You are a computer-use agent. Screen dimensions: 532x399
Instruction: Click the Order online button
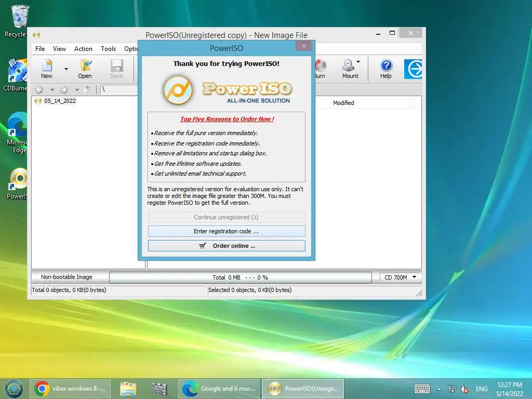pos(227,246)
